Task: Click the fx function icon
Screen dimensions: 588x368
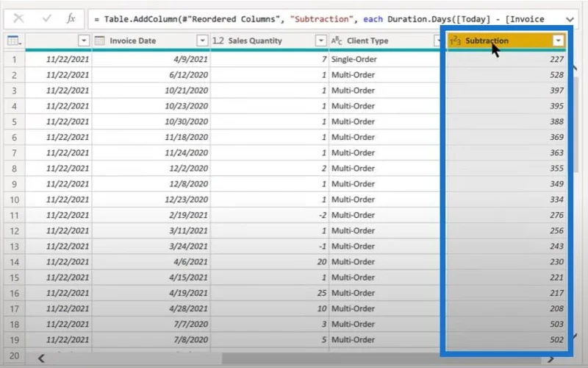Action: [71, 18]
